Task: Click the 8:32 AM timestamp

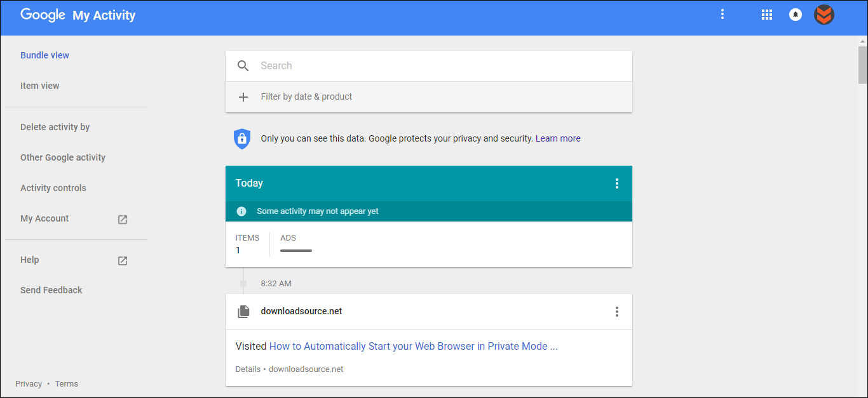Action: (276, 284)
